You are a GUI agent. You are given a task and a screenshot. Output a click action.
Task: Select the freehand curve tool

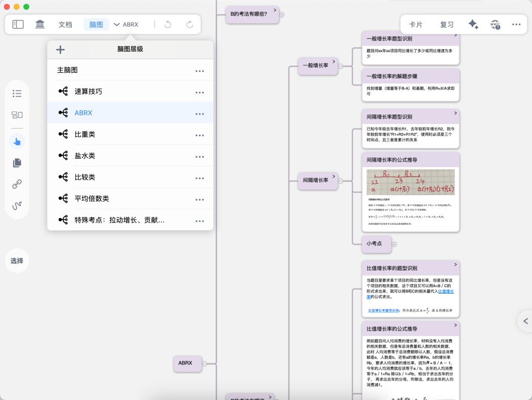point(17,206)
